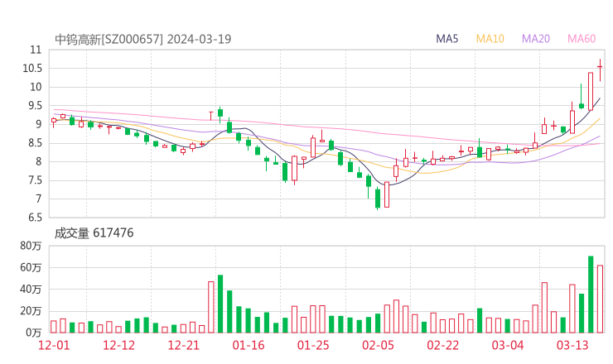
Task: Click the 03-04 date axis label
Action: (x=508, y=345)
